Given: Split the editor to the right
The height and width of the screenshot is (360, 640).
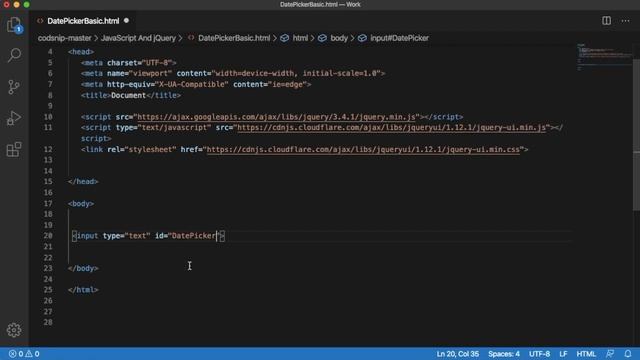Looking at the screenshot, I should click(x=607, y=21).
